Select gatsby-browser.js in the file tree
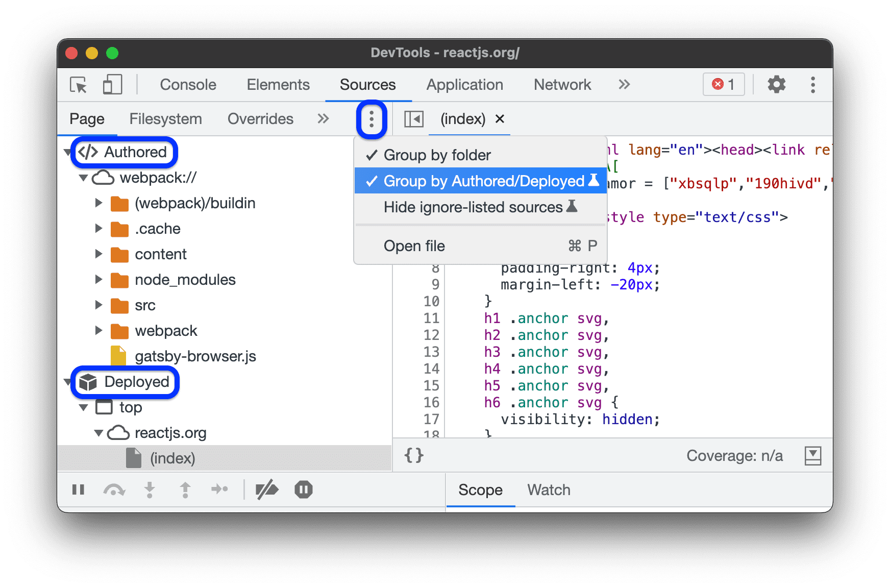This screenshot has height=588, width=890. coord(195,356)
